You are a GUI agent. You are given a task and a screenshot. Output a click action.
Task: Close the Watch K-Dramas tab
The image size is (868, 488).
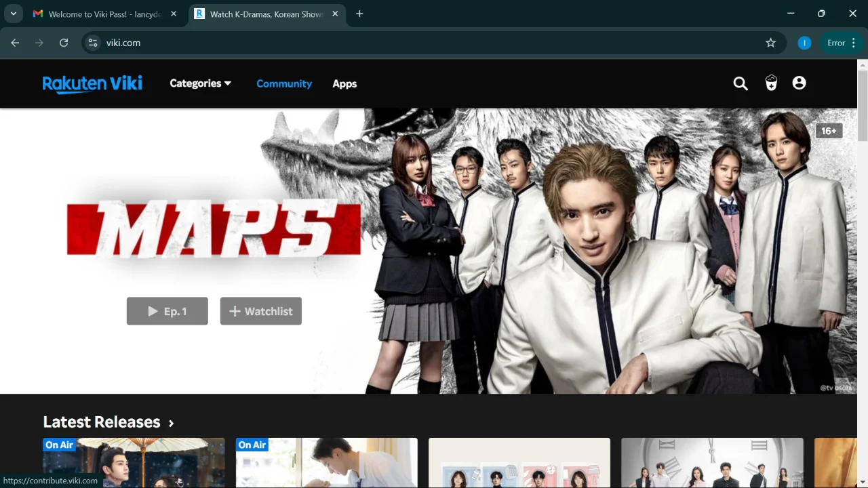pos(335,14)
